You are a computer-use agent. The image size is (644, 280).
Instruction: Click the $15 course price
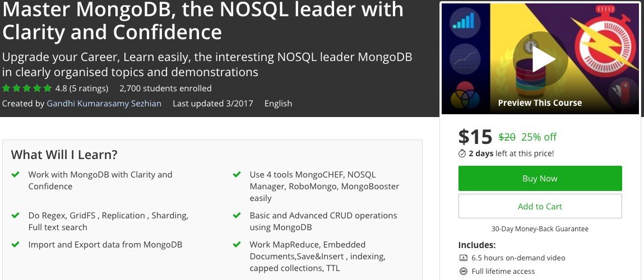click(475, 137)
